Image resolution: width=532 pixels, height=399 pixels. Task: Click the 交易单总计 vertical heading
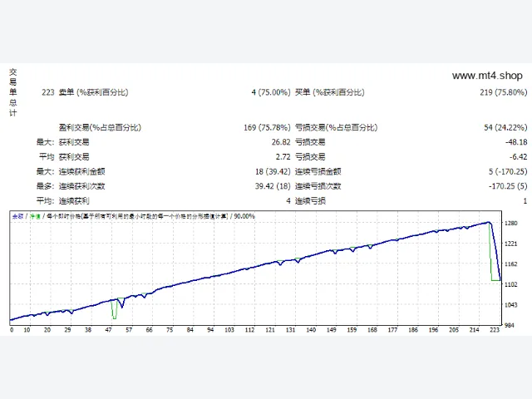coord(13,92)
